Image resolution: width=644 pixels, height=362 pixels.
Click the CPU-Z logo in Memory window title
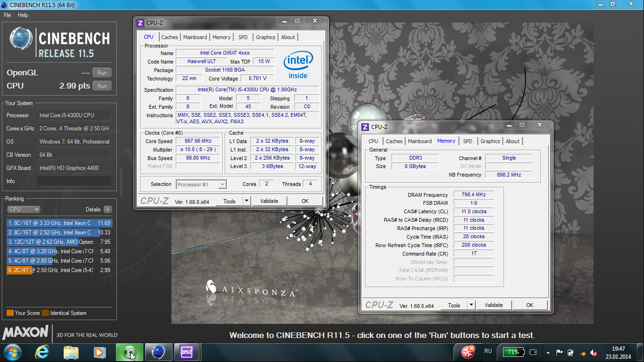(365, 127)
